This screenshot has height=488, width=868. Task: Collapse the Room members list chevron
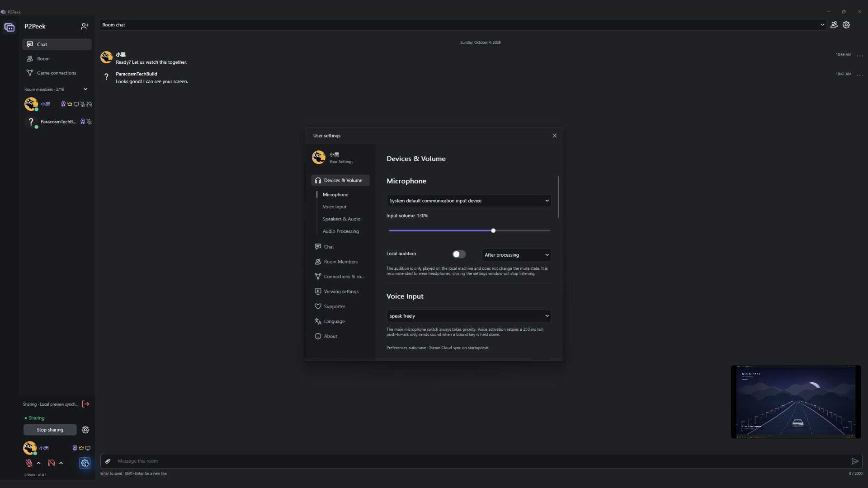click(x=85, y=89)
